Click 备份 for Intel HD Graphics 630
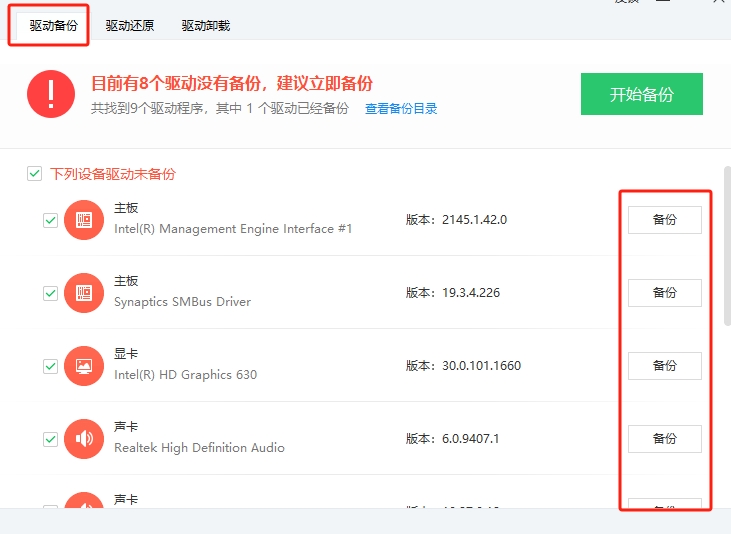 pyautogui.click(x=665, y=366)
